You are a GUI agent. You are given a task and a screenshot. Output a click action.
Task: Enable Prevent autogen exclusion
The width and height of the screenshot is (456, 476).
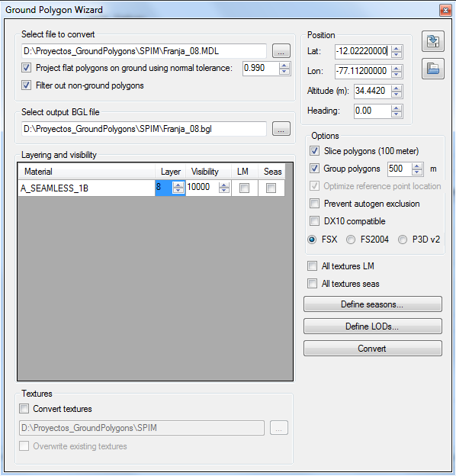(x=314, y=204)
